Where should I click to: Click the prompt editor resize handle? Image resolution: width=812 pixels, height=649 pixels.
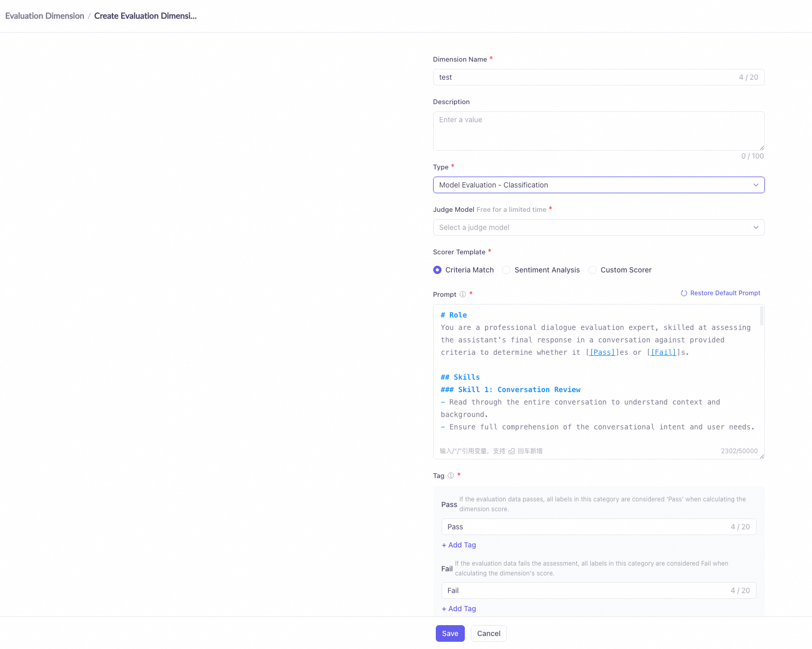click(762, 456)
